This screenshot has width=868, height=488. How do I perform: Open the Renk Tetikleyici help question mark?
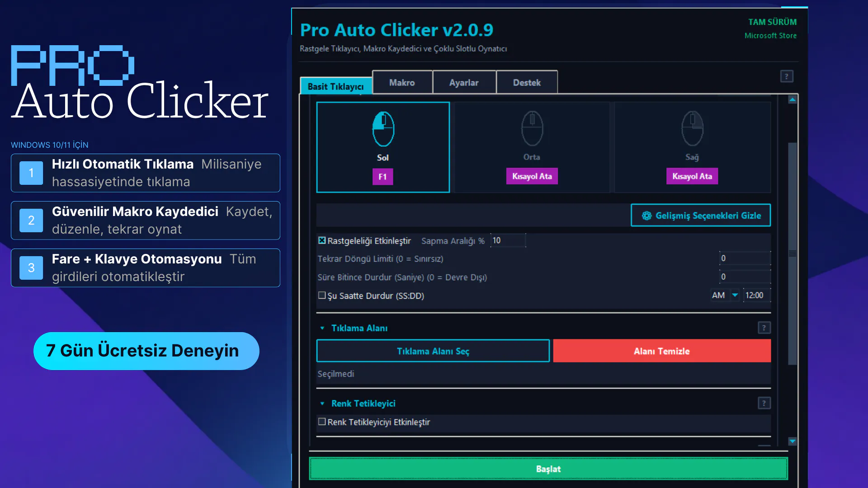pos(764,403)
